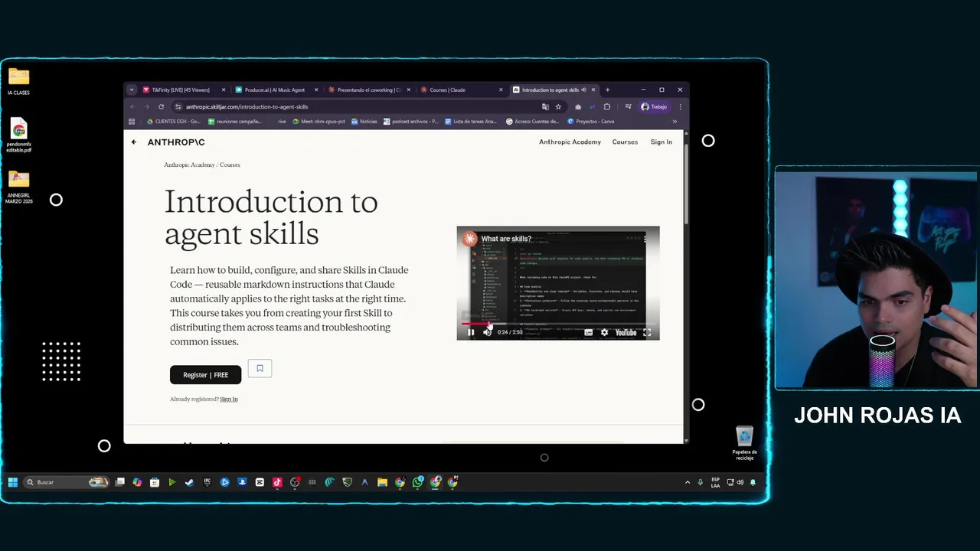
Task: Open the Trabajo profile menu
Action: point(655,106)
